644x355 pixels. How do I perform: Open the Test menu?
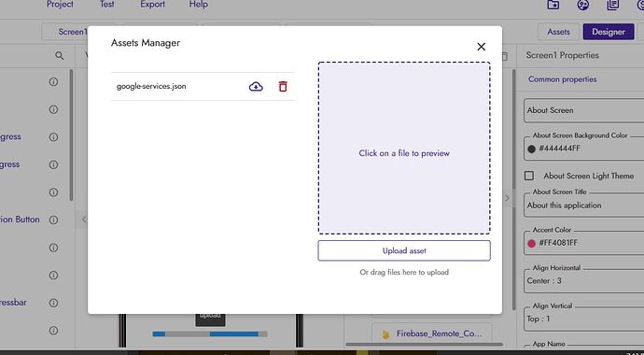pos(106,5)
